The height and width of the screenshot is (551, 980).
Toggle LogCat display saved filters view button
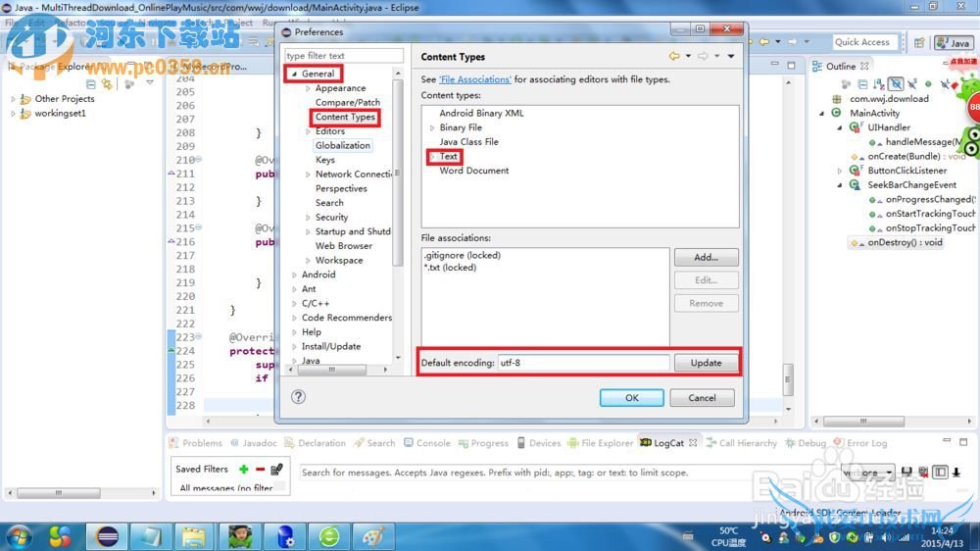click(940, 473)
